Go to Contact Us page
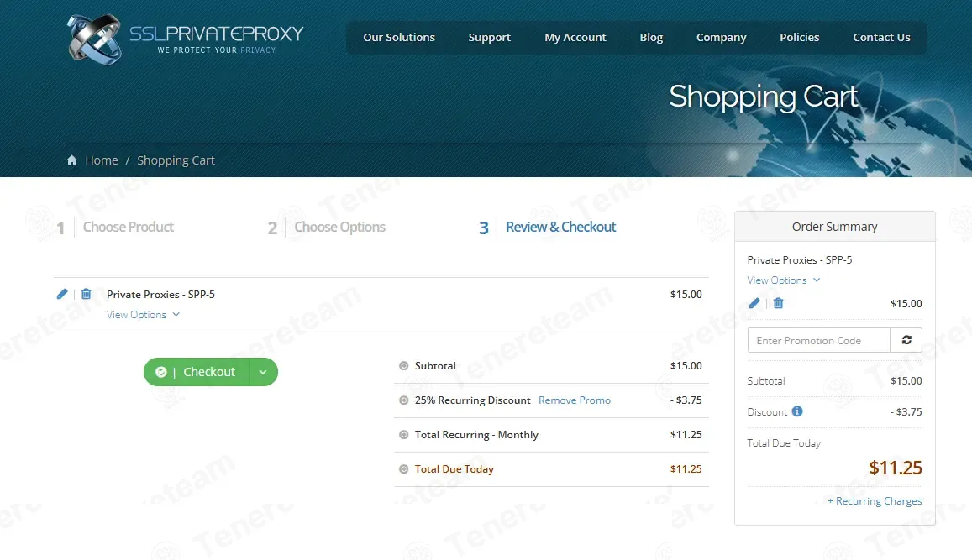 [881, 37]
